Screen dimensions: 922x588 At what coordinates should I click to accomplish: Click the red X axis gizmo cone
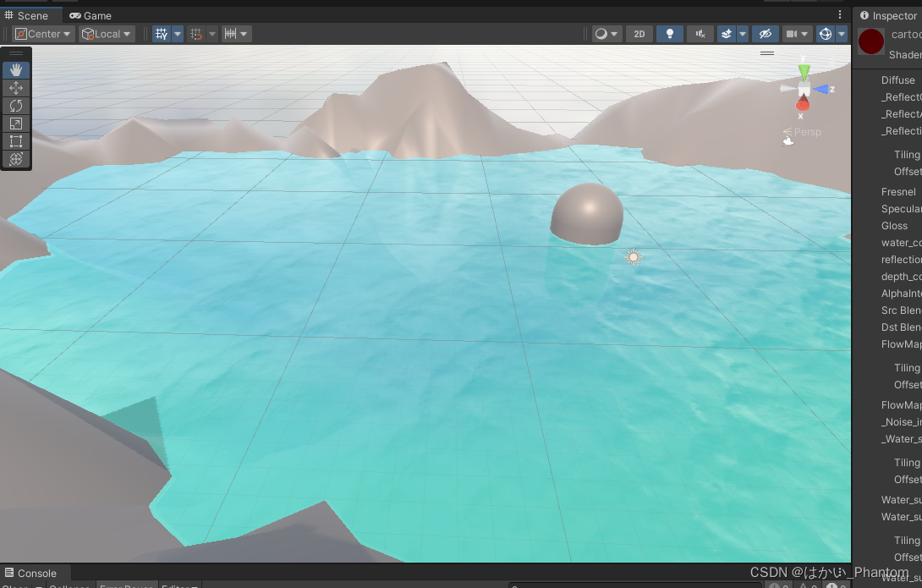(x=803, y=104)
